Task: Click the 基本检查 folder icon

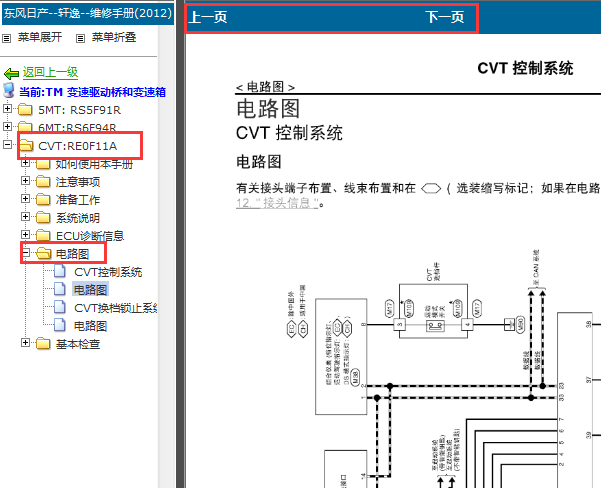Action: (x=43, y=343)
